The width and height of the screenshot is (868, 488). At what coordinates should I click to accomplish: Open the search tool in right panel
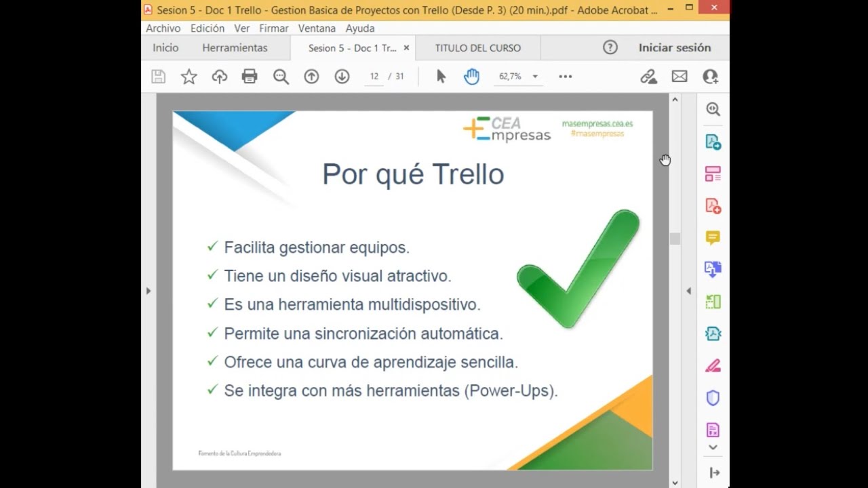tap(713, 109)
